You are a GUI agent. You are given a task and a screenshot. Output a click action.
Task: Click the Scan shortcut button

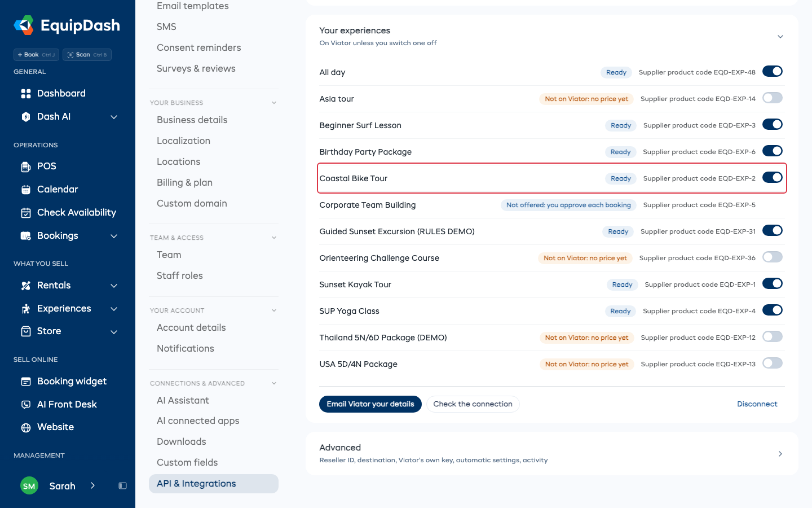87,55
